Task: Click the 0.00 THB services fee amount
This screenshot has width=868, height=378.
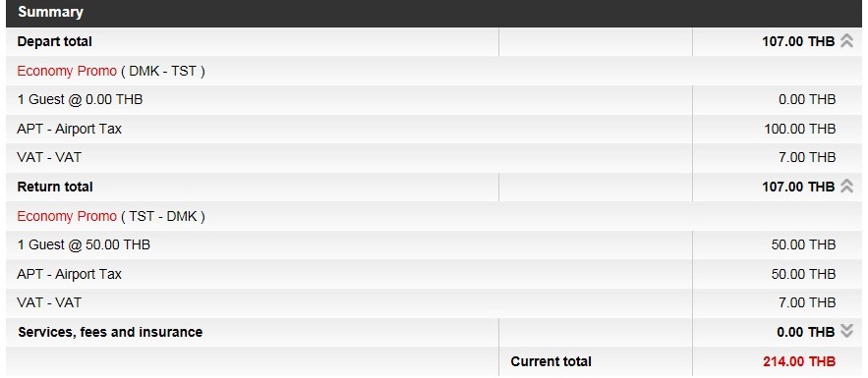Action: (x=805, y=332)
